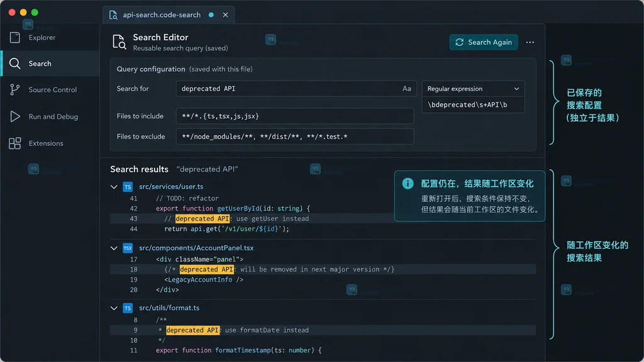Select Extensions label in sidebar

click(46, 143)
